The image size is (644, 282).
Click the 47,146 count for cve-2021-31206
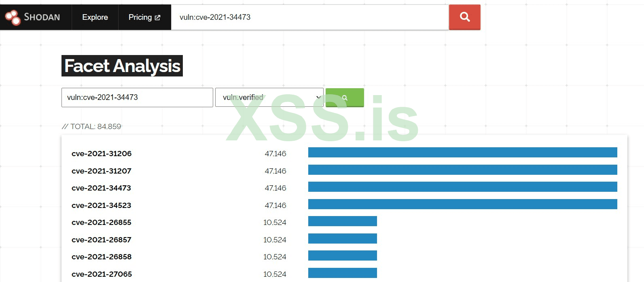[275, 153]
